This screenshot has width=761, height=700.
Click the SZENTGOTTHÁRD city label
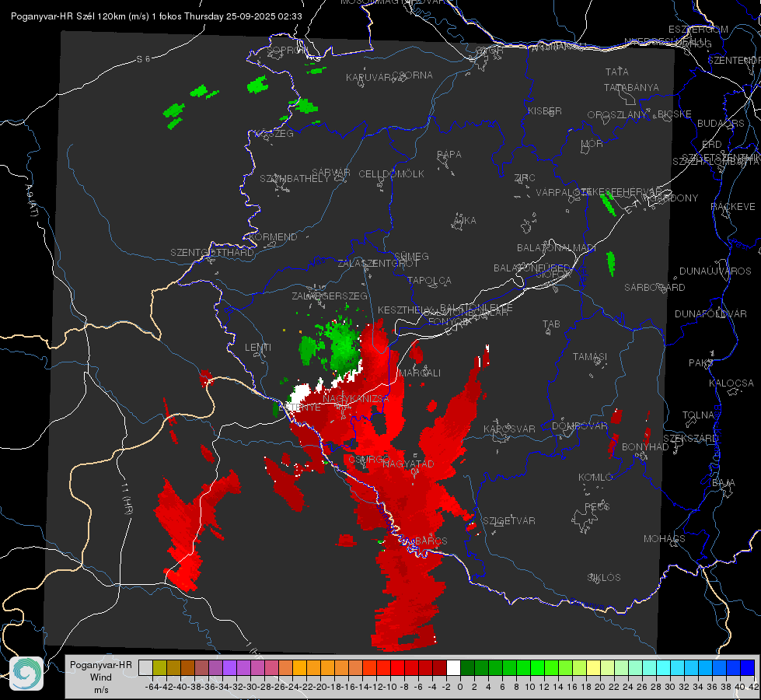pos(211,253)
